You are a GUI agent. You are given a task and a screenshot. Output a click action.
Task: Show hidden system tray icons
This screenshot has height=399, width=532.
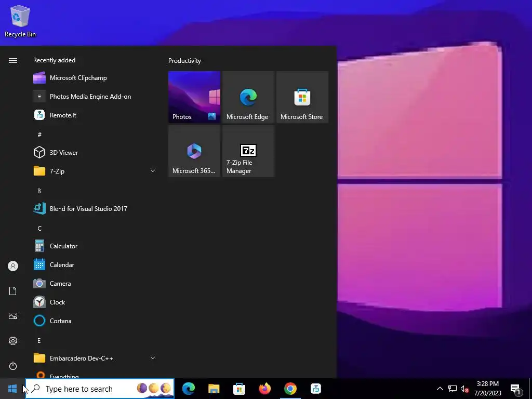point(440,389)
